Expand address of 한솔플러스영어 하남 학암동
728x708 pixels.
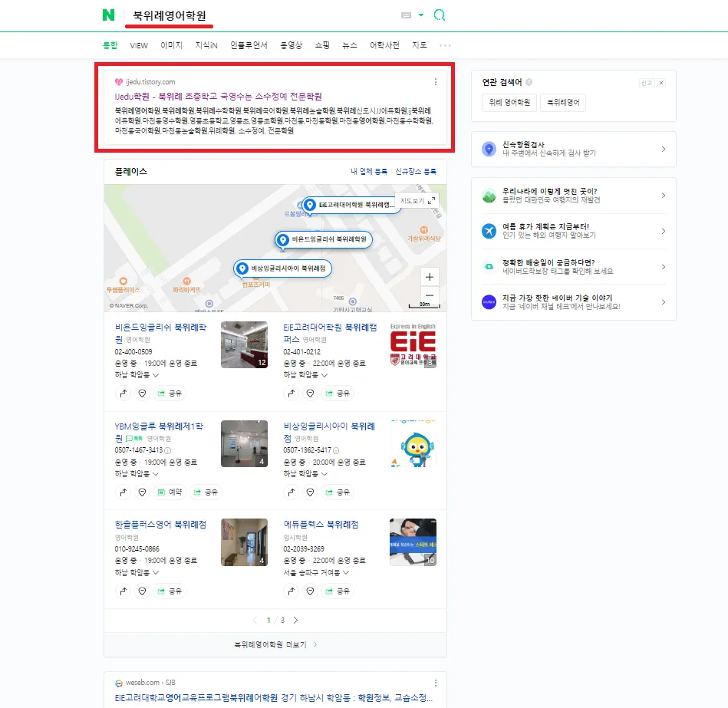pos(137,572)
